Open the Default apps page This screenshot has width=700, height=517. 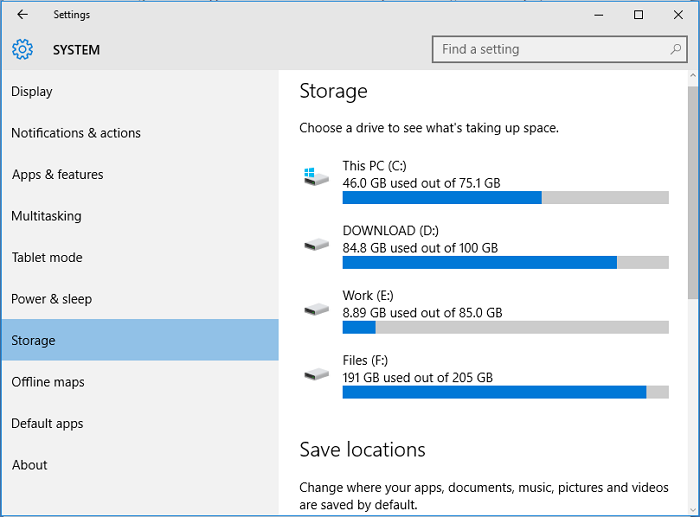pyautogui.click(x=47, y=424)
